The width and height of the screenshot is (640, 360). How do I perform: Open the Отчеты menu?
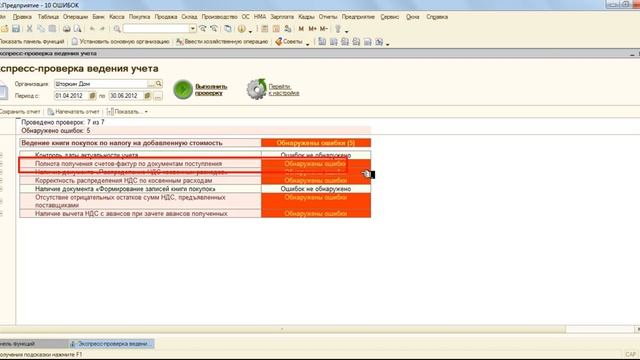click(x=328, y=17)
